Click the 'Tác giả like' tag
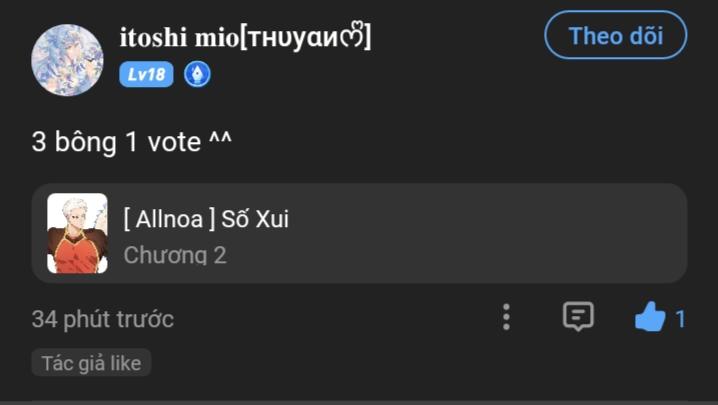 click(x=91, y=362)
